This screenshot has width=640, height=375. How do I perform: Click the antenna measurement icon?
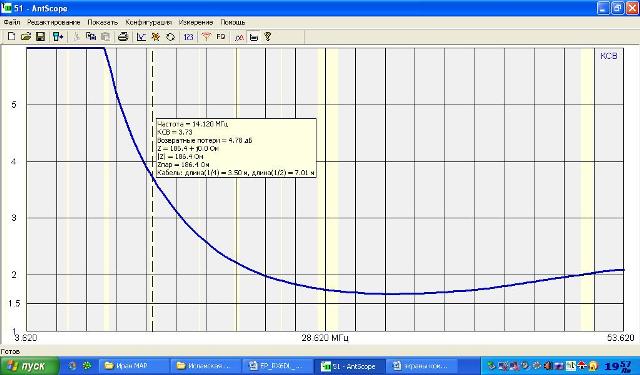click(x=206, y=37)
